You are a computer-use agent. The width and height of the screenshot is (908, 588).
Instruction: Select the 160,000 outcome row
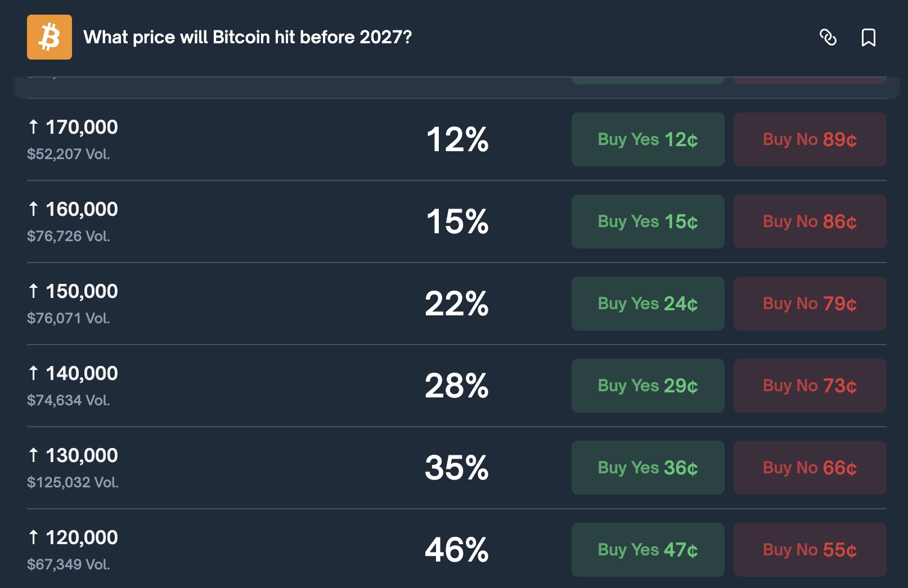(x=281, y=221)
